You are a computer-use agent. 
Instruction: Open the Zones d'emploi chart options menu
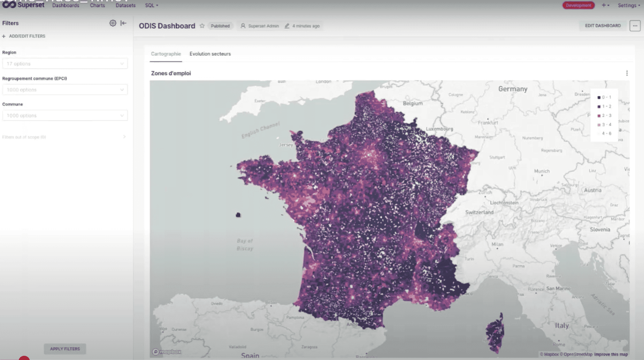(627, 73)
